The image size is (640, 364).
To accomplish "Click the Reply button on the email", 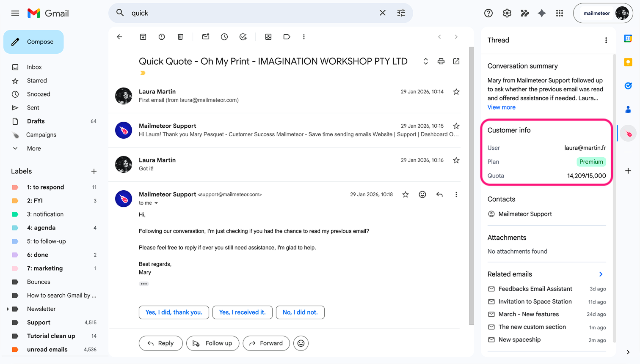I will coord(160,343).
